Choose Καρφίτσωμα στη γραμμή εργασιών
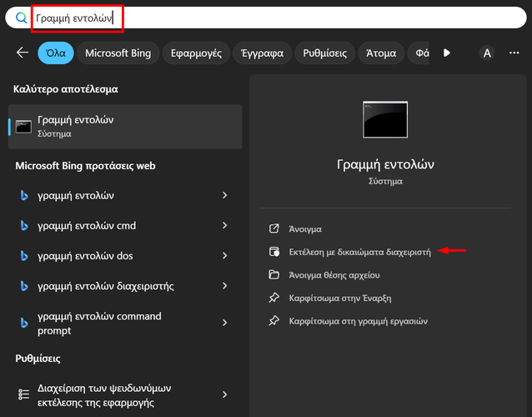This screenshot has height=417, width=532. click(x=358, y=321)
